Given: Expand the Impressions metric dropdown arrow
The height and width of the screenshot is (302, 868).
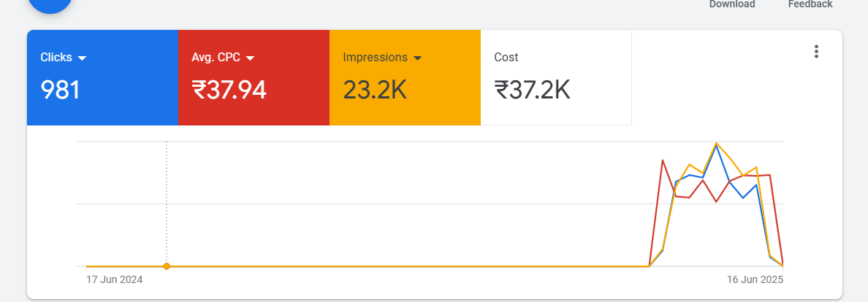Looking at the screenshot, I should pos(418,58).
